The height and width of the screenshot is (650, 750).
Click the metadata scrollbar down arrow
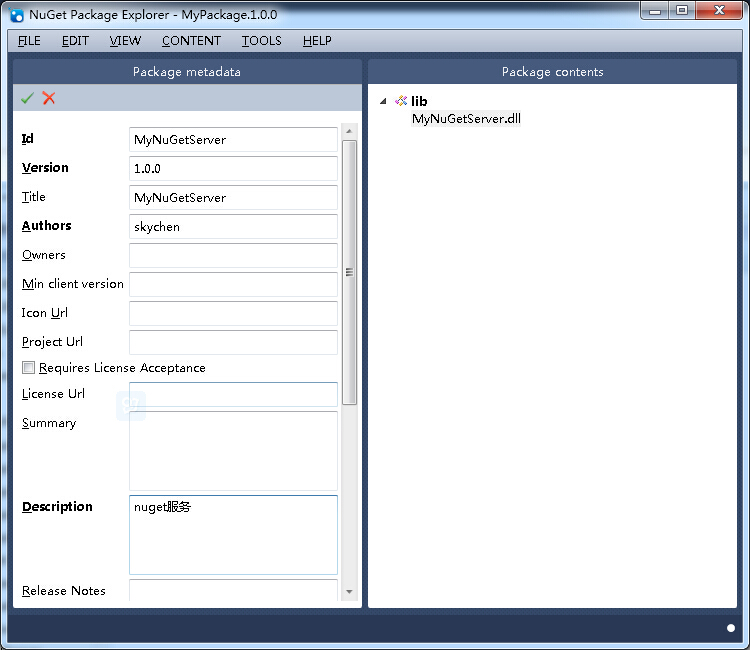(349, 592)
